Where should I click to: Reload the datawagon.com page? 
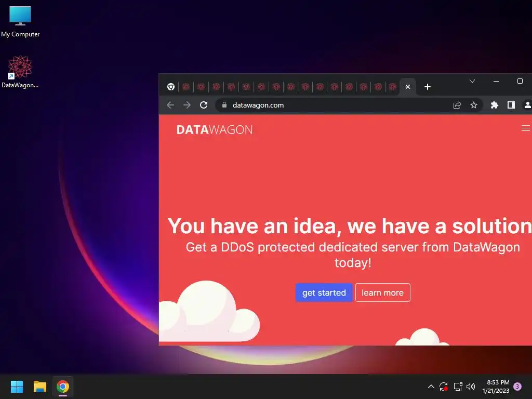[204, 105]
